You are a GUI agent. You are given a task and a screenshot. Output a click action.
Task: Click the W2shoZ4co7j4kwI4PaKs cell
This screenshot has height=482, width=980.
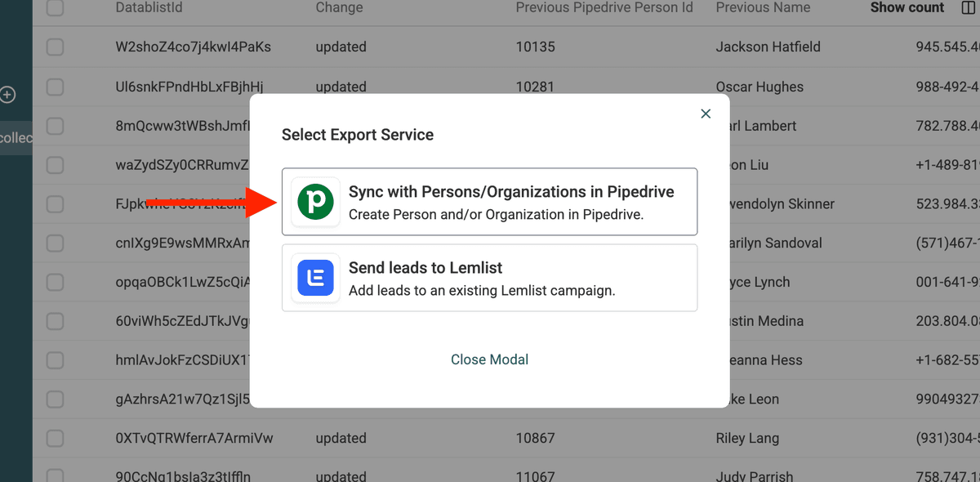coord(193,47)
